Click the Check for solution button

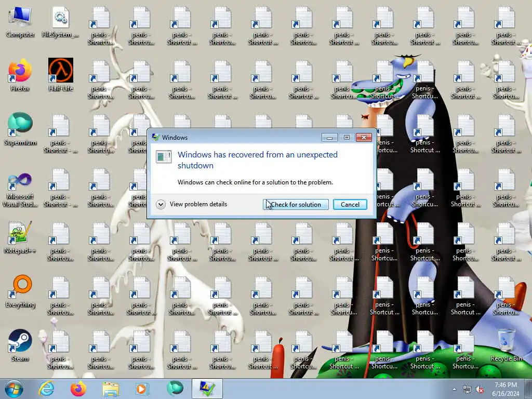(x=296, y=205)
